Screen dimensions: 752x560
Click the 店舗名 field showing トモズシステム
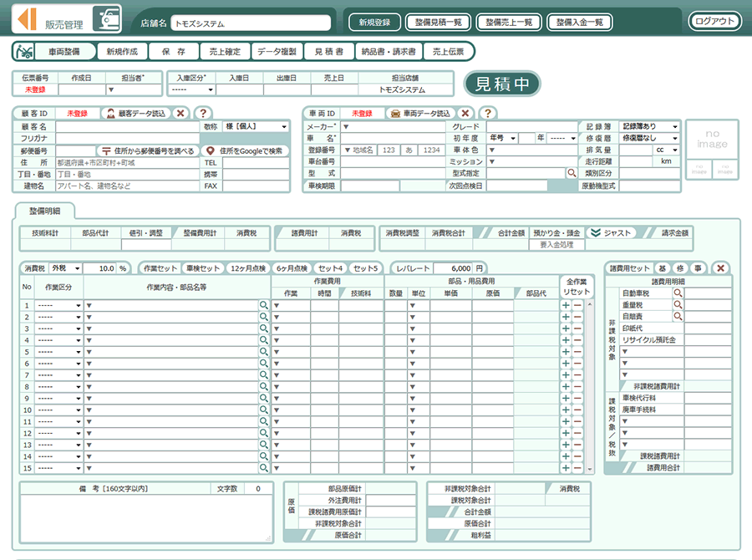(x=251, y=23)
